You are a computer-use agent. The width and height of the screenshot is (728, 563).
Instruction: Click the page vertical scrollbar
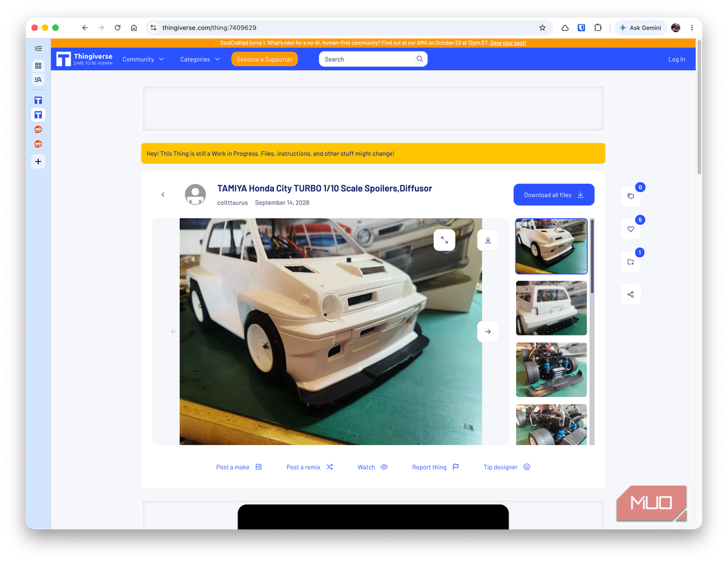(699, 107)
